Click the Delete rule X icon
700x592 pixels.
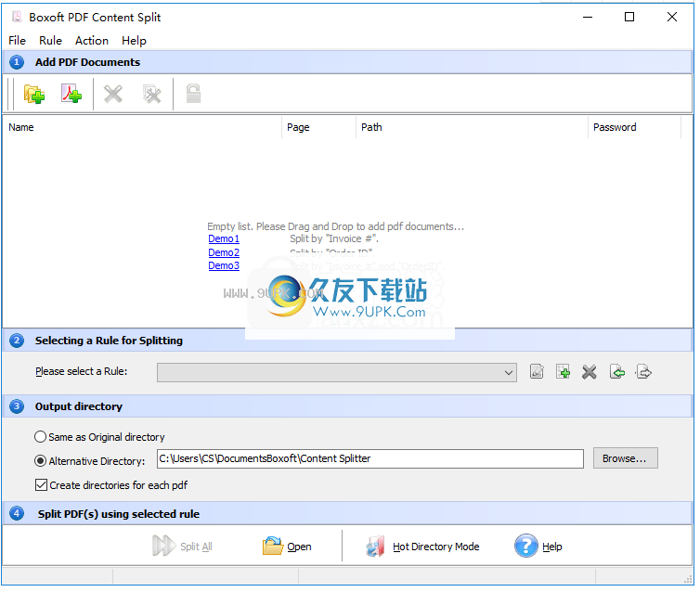tap(590, 371)
